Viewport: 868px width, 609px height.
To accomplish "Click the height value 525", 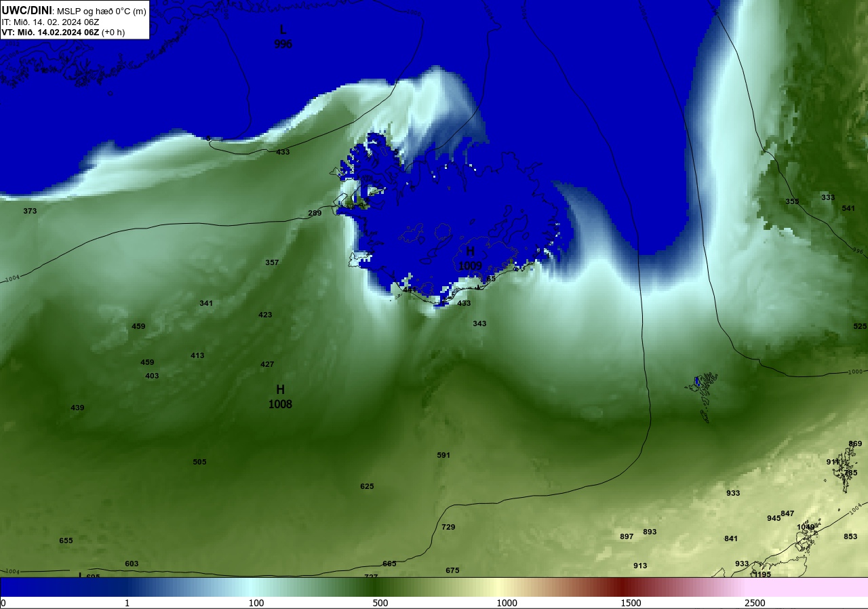I will coord(860,326).
